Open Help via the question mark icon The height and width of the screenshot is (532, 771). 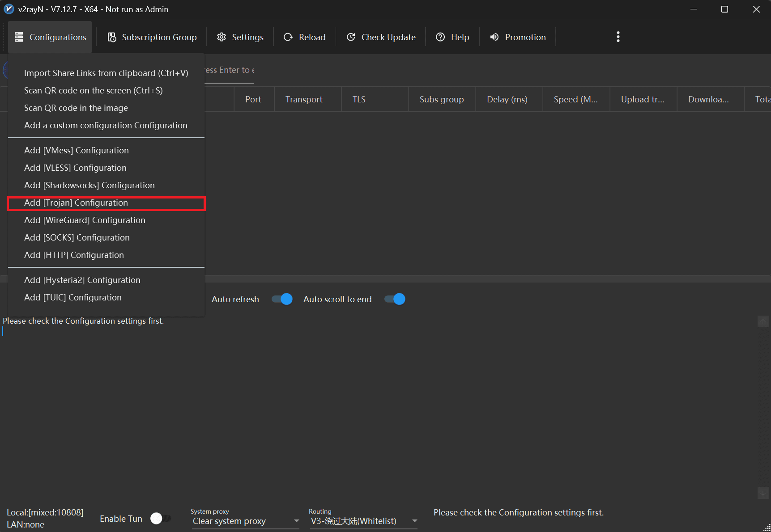tap(440, 37)
